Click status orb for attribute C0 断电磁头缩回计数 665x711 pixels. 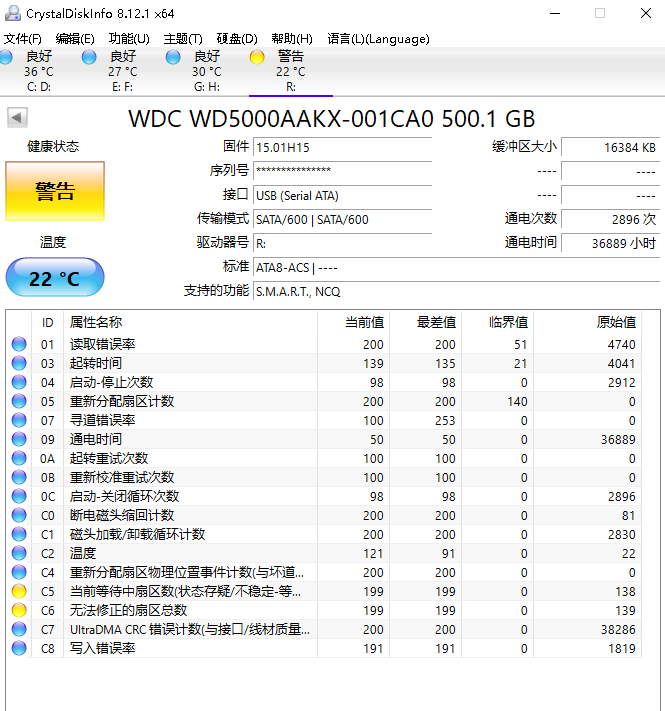coord(19,516)
